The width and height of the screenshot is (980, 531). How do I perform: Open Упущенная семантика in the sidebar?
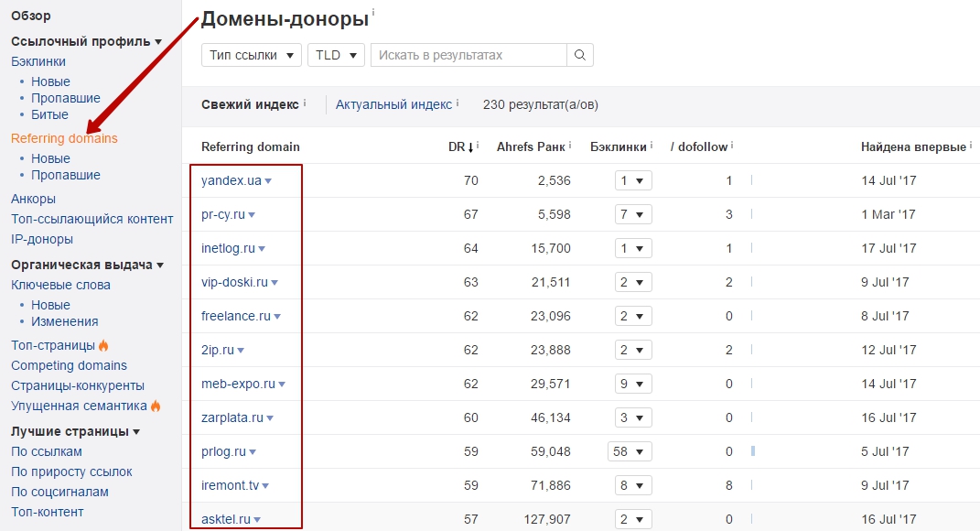79,406
